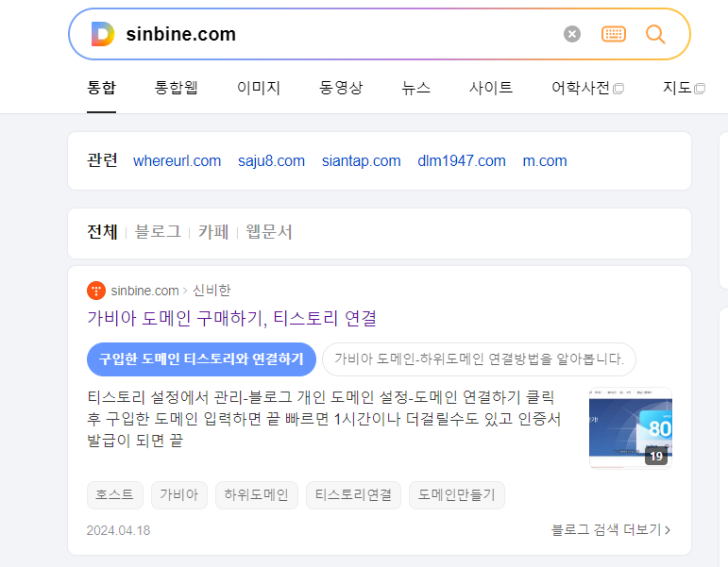Select the 통합 tab

[101, 88]
